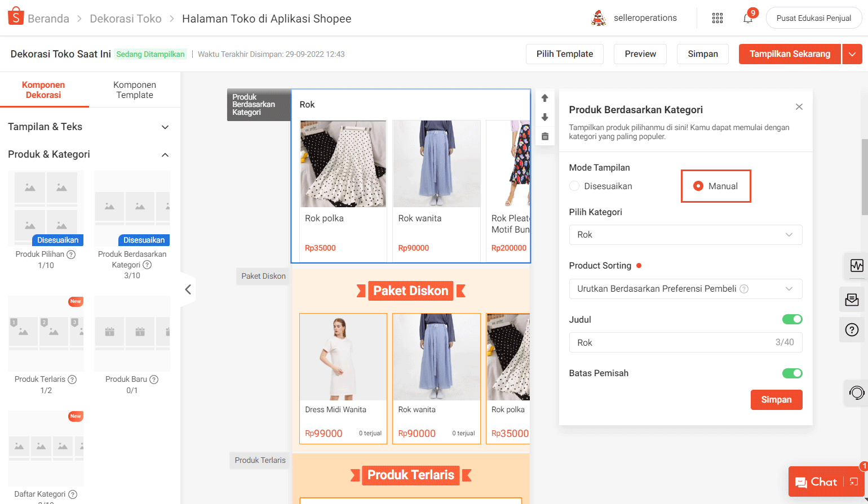Open the Pilih Kategori dropdown
This screenshot has height=504, width=868.
pos(685,235)
